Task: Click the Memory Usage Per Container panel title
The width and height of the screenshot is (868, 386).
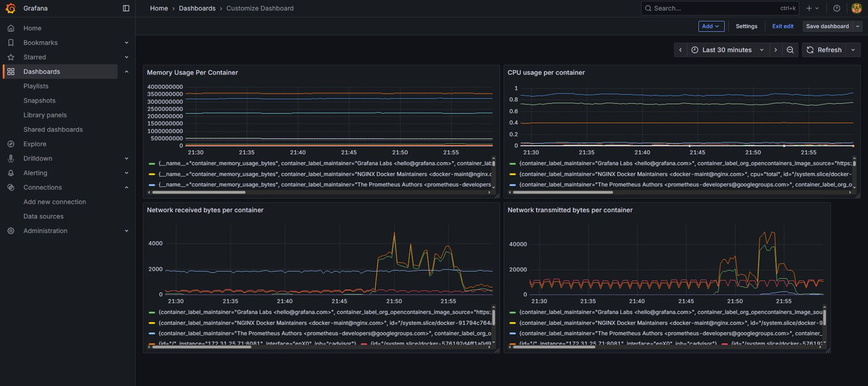Action: [x=193, y=73]
